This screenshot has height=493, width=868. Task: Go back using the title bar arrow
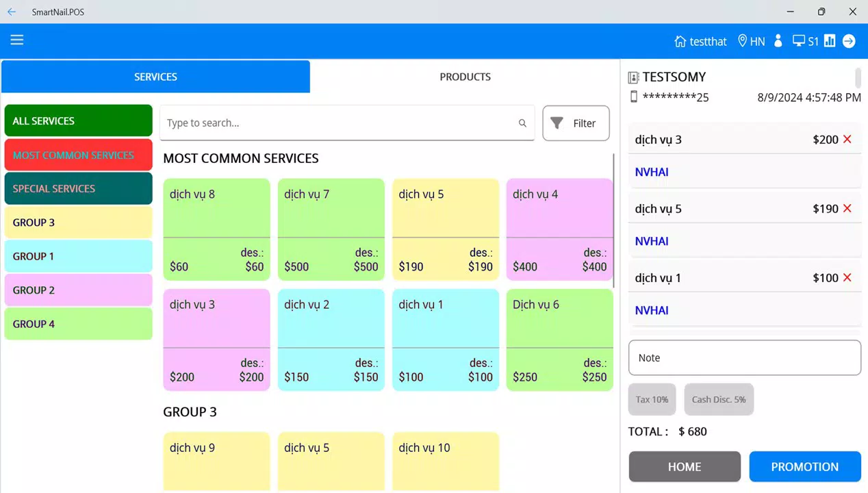12,12
